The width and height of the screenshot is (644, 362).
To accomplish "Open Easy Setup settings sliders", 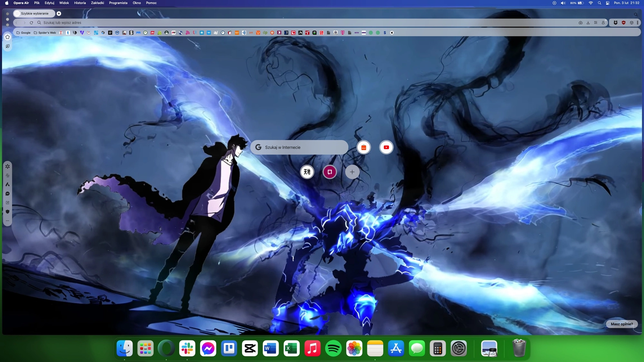I will pos(596,23).
